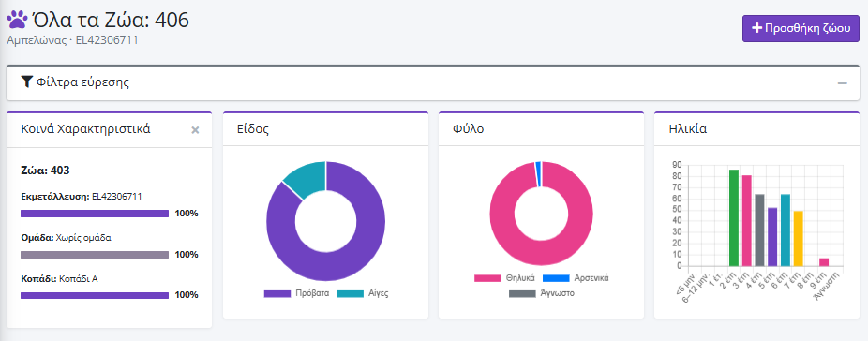The width and height of the screenshot is (868, 341).
Task: Click the Φύλο card title
Action: [468, 129]
